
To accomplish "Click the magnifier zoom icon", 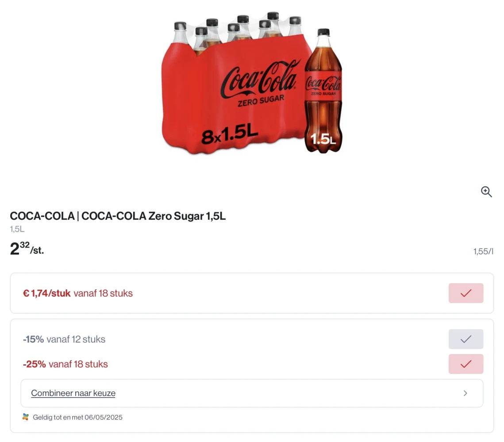I will click(x=486, y=191).
